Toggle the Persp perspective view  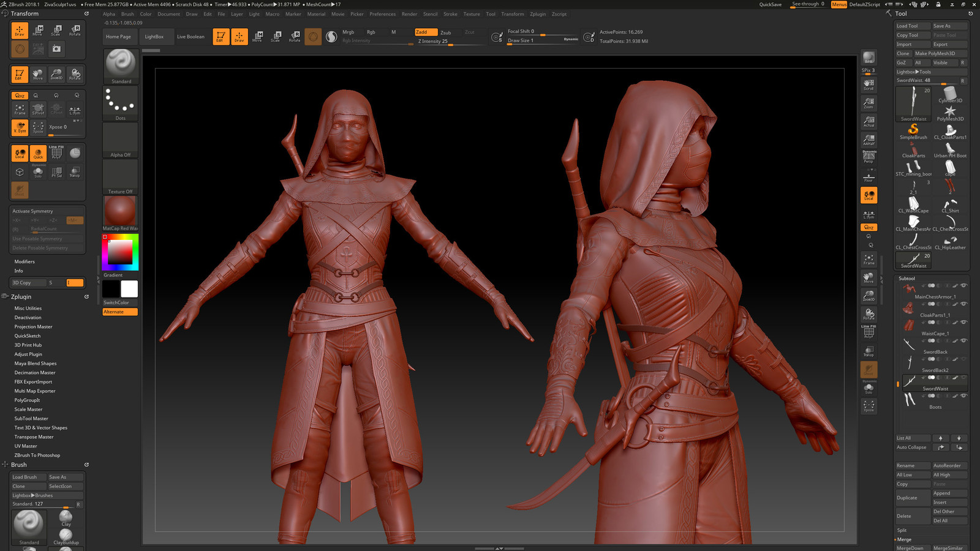tap(869, 157)
